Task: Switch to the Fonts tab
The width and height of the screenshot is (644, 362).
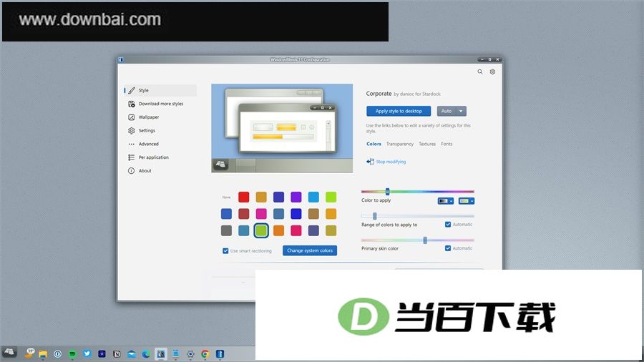Action: point(447,144)
